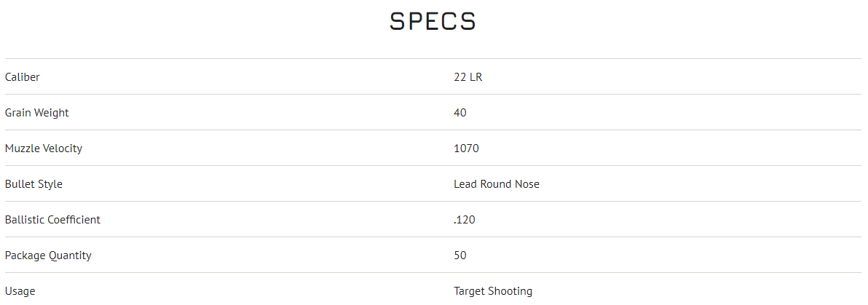Select the .120 ballistic coefficient value

(x=464, y=220)
